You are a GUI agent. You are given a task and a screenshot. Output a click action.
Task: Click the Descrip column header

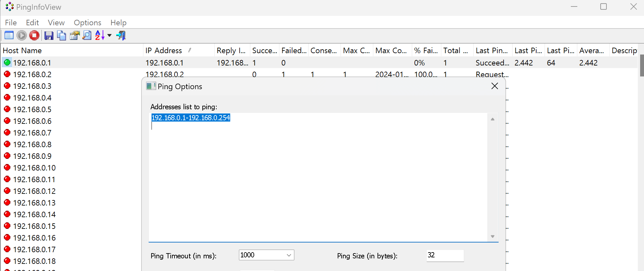coord(624,51)
